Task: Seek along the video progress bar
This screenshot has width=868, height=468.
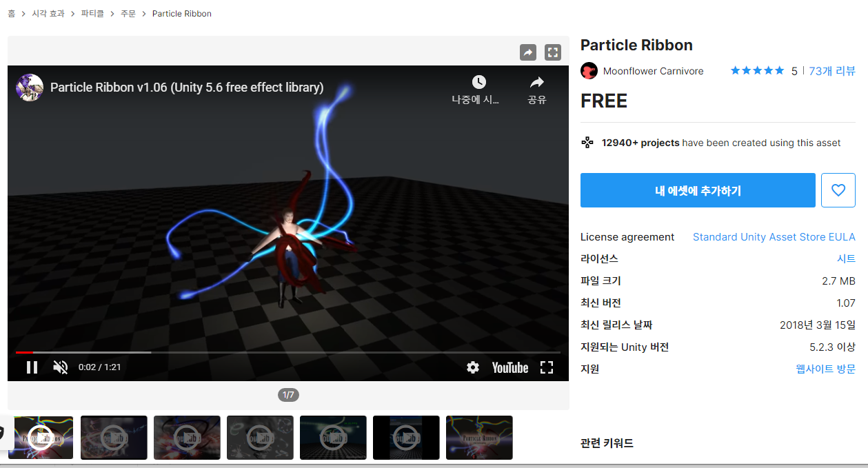Action: pyautogui.click(x=287, y=352)
